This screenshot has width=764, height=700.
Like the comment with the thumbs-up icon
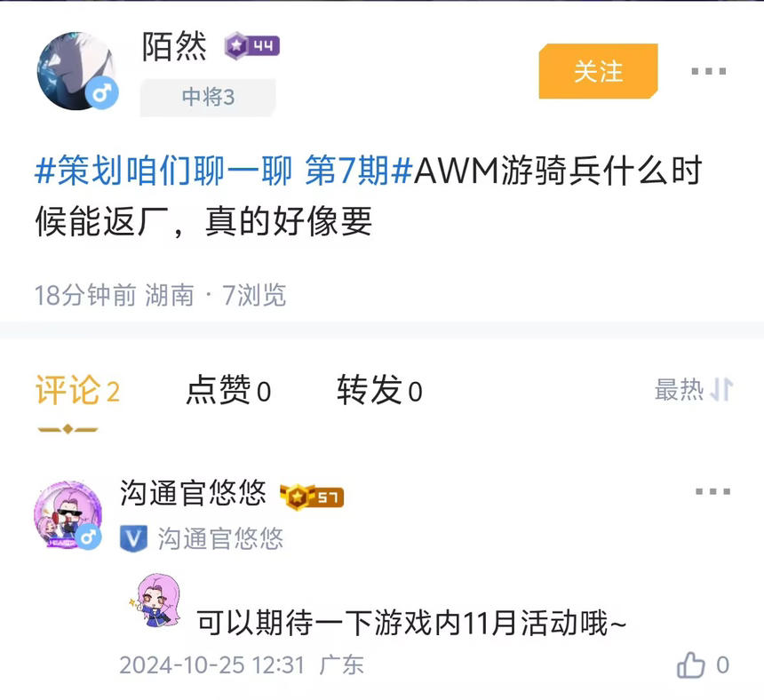691,665
